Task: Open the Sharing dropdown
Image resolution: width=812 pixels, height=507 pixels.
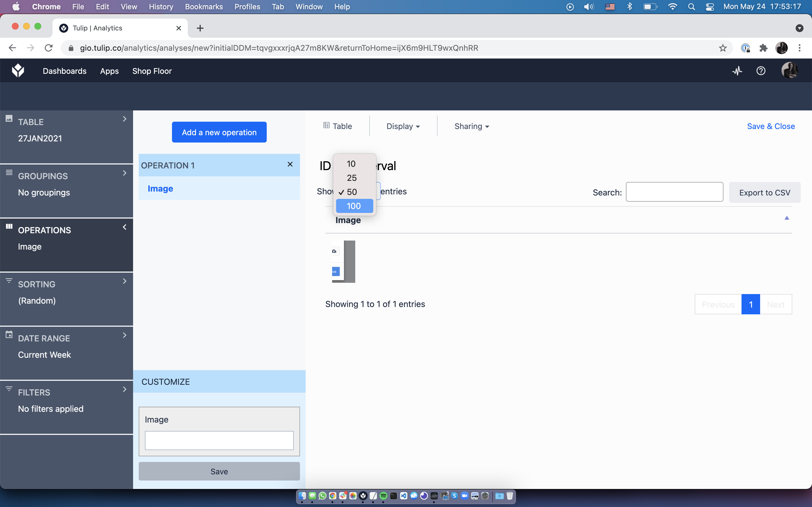Action: pos(471,126)
